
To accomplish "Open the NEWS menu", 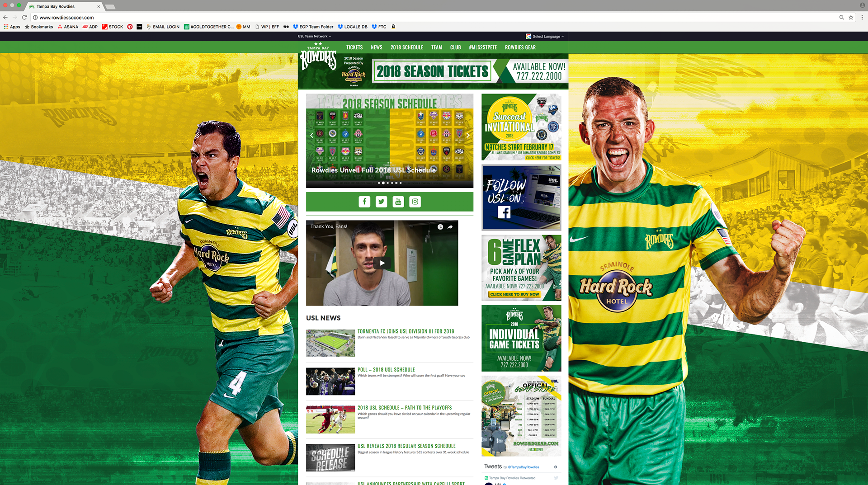I will [377, 47].
